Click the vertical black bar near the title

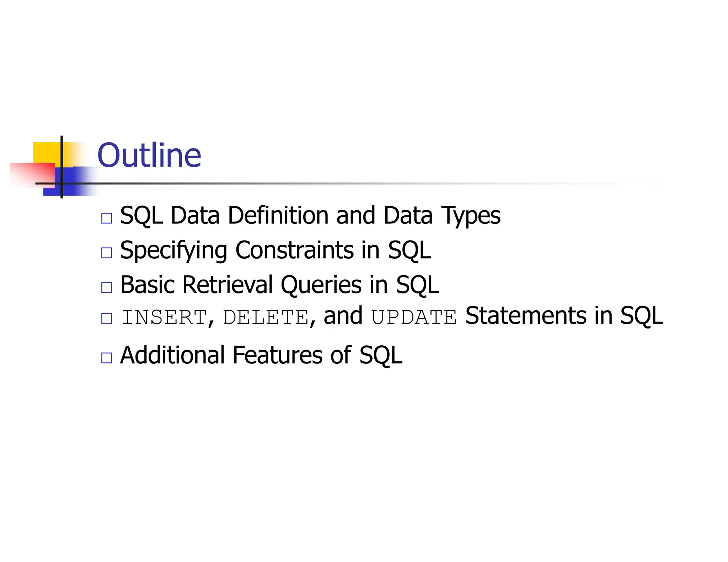coord(62,167)
